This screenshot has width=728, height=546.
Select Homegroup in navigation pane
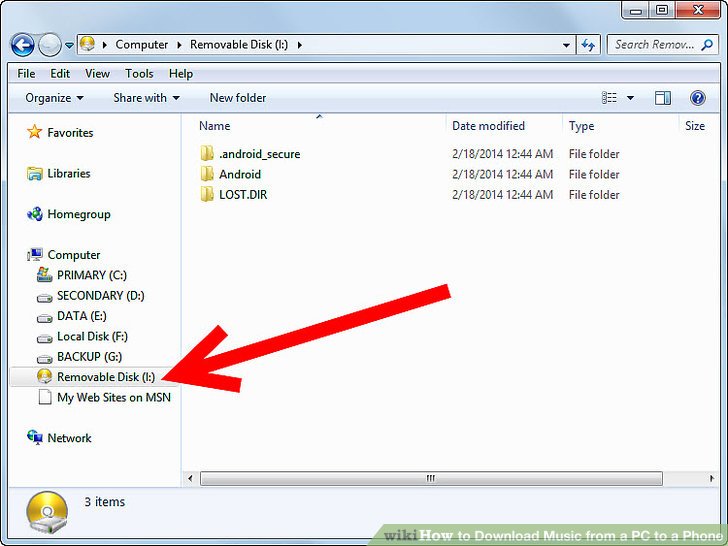click(79, 214)
